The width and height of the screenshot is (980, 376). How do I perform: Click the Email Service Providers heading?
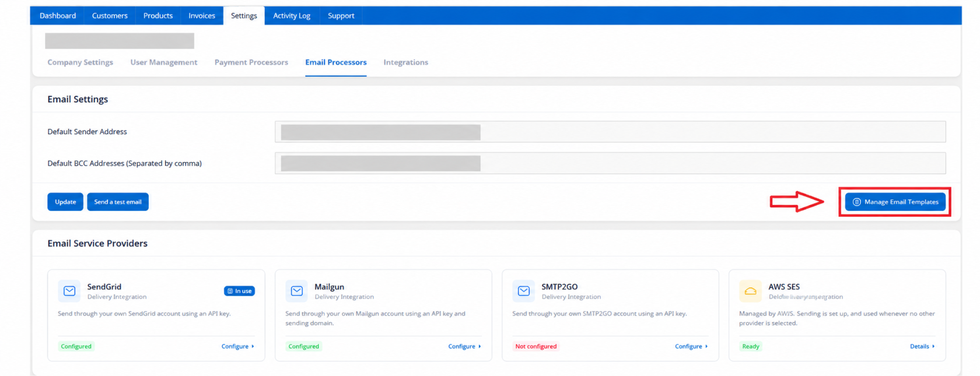(x=97, y=243)
